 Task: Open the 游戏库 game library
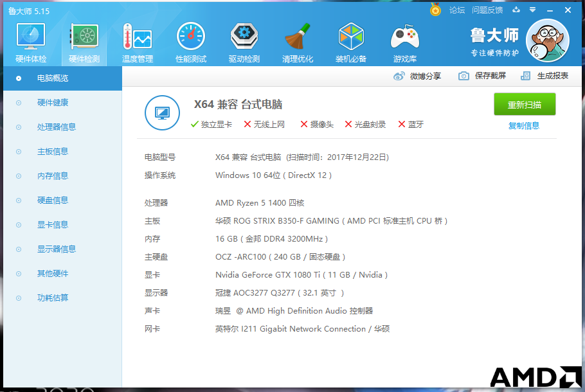click(x=405, y=42)
